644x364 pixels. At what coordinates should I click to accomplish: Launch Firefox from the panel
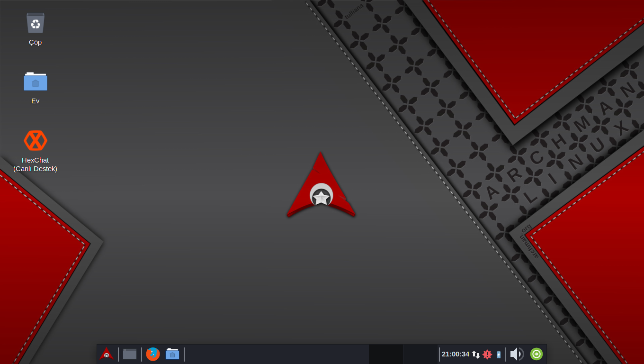coord(152,354)
